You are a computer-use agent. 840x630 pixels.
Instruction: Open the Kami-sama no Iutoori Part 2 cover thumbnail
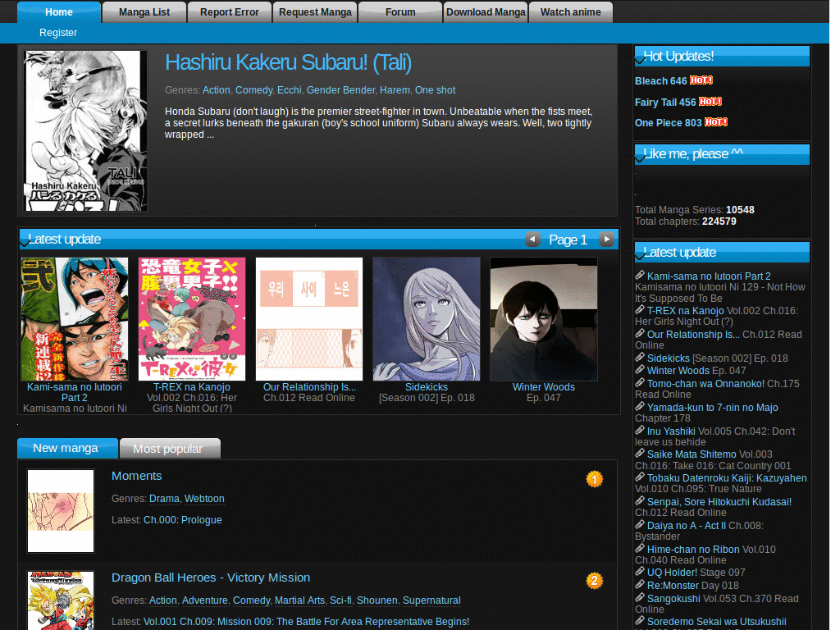75,319
